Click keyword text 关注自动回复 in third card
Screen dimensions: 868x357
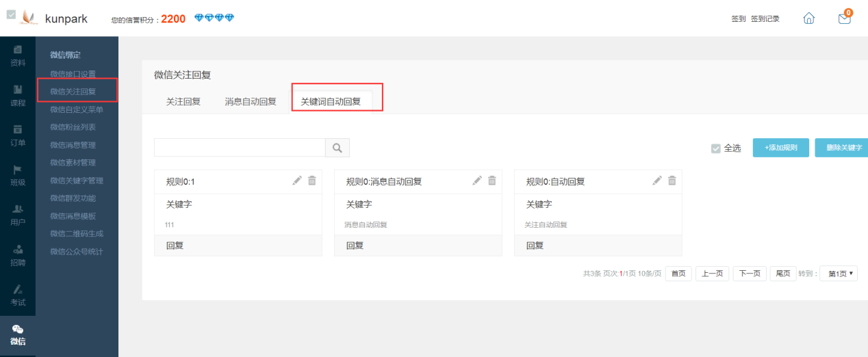click(x=546, y=224)
